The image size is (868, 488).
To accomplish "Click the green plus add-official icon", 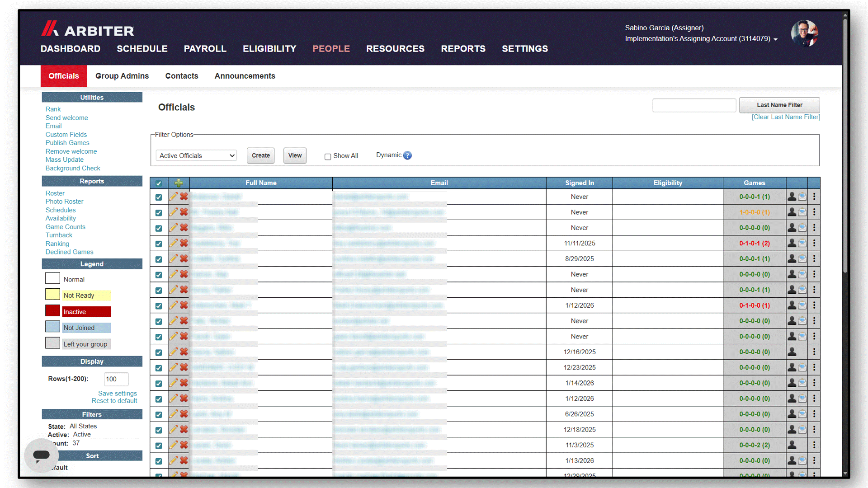I will (179, 183).
